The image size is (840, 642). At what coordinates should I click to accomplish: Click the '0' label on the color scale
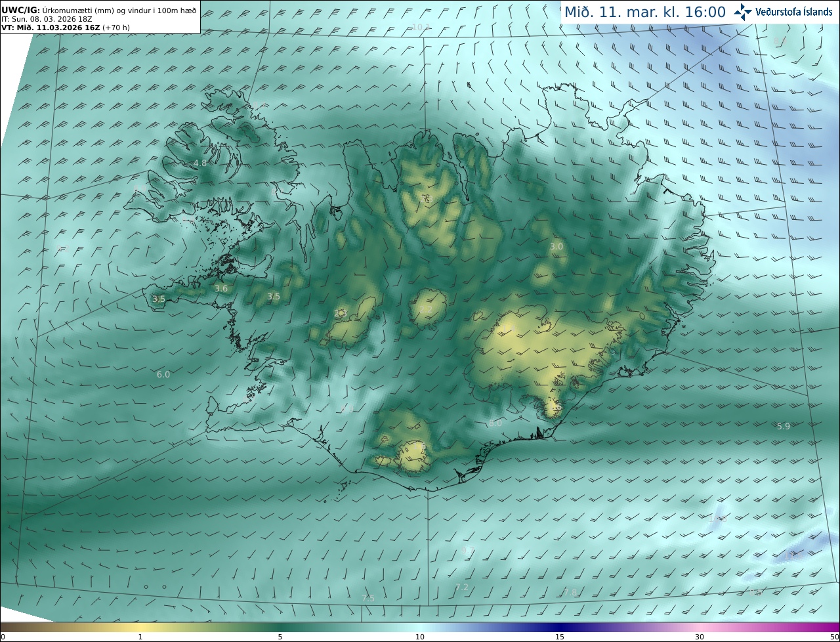[3, 637]
